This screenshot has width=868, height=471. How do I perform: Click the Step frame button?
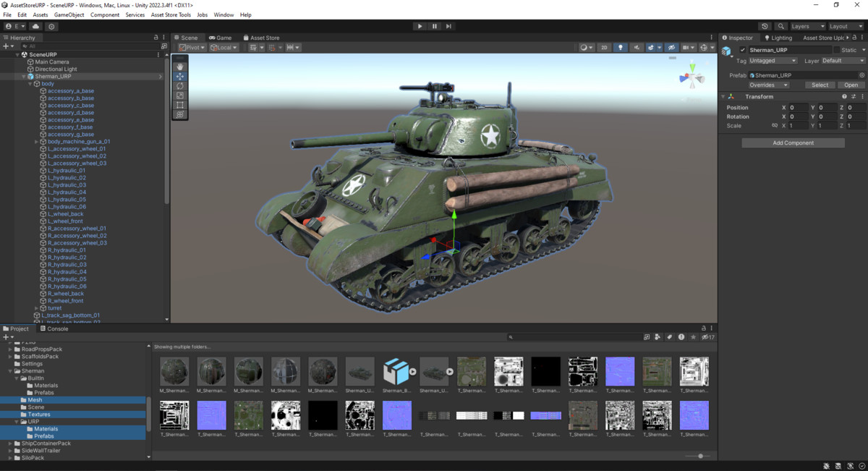(x=448, y=26)
